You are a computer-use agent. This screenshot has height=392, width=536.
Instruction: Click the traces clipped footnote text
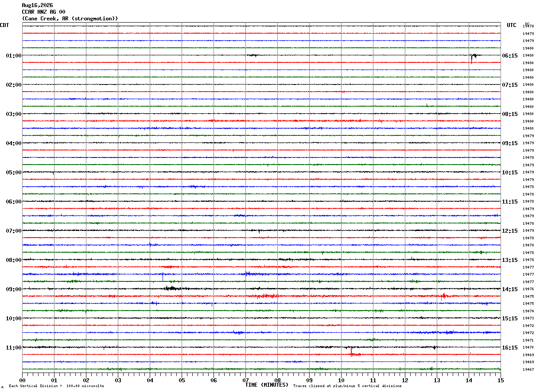point(347,386)
